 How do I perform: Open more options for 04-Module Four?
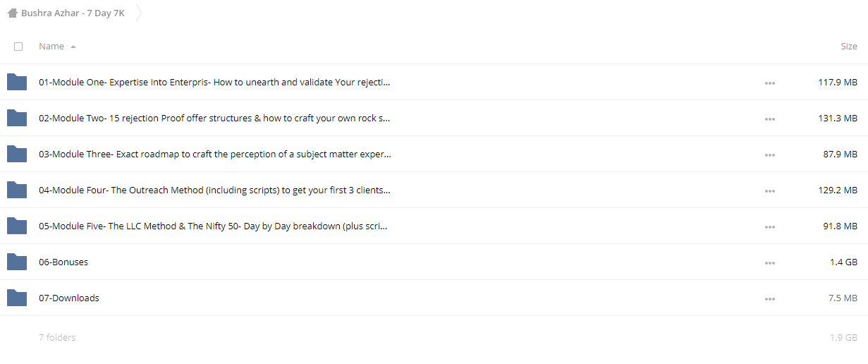tap(769, 190)
